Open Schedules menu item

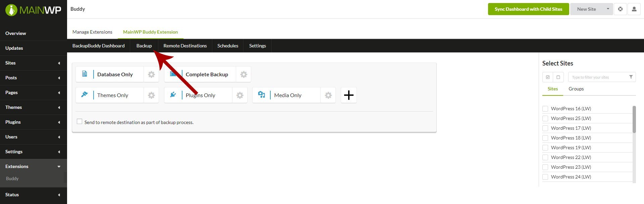(228, 46)
